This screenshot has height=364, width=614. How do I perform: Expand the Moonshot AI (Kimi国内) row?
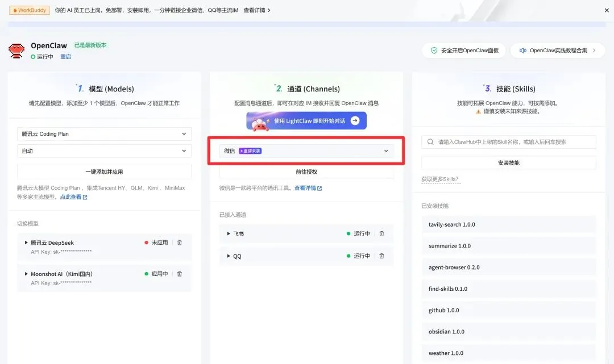click(26, 274)
